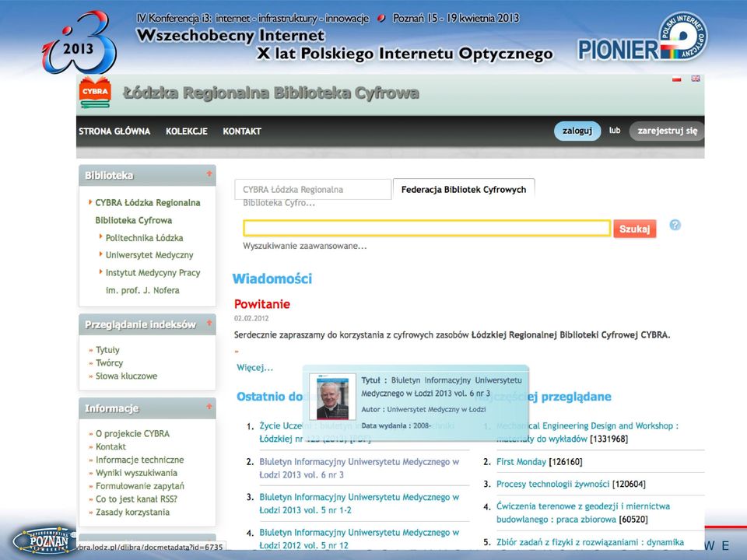This screenshot has width=747, height=560.
Task: Open KONTAKT menu item
Action: (x=242, y=131)
